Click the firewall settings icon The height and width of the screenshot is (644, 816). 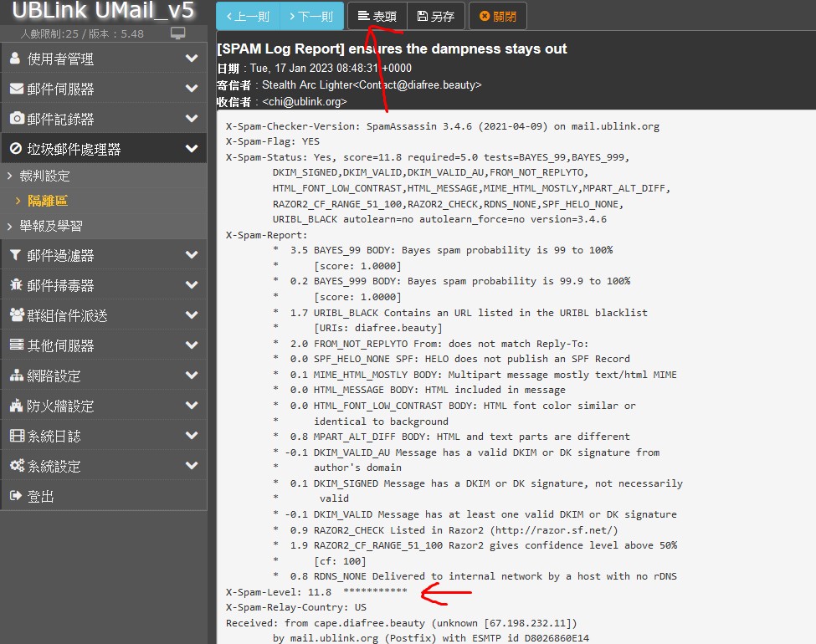pos(17,406)
